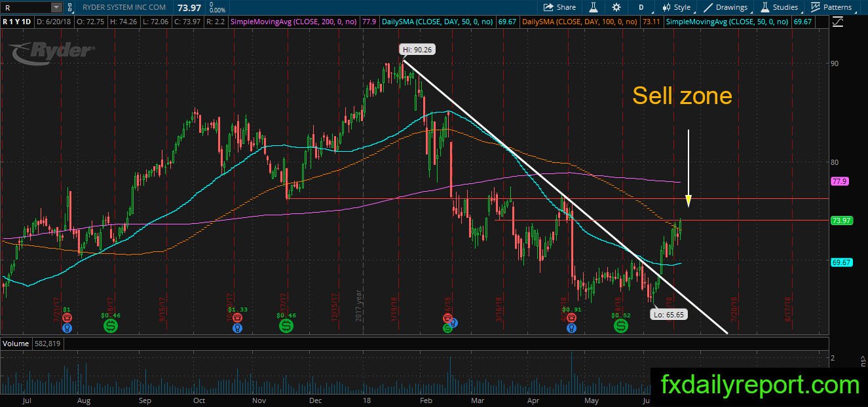This screenshot has height=407, width=868.
Task: Open the Studies menu
Action: [779, 7]
